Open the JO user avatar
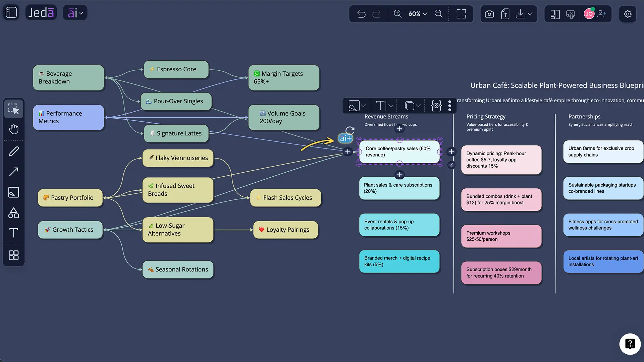Image resolution: width=644 pixels, height=362 pixels. tap(589, 14)
